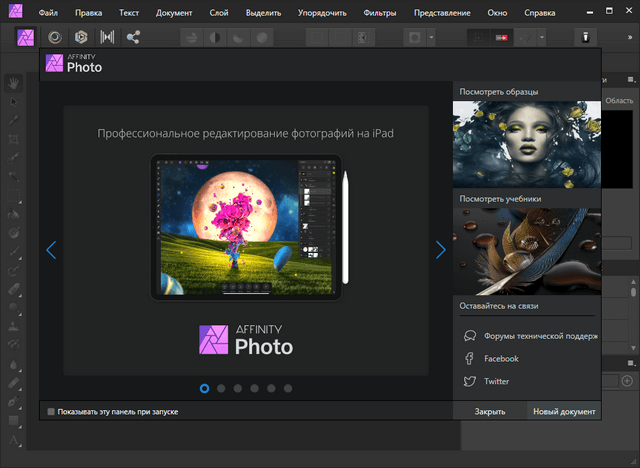Select the last carousel page dot
Viewport: 640px width, 468px height.
click(x=288, y=387)
